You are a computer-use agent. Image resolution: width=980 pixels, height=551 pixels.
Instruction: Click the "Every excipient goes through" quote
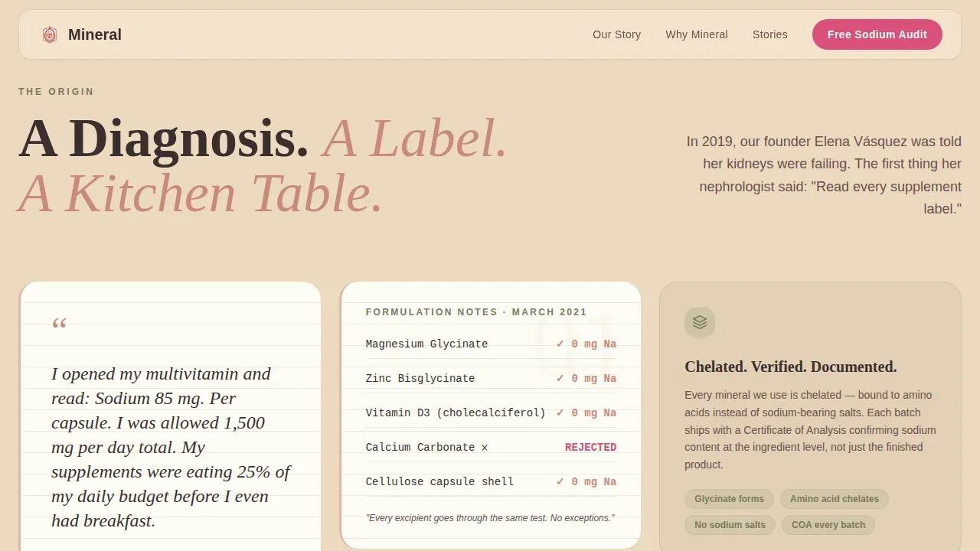coord(490,518)
